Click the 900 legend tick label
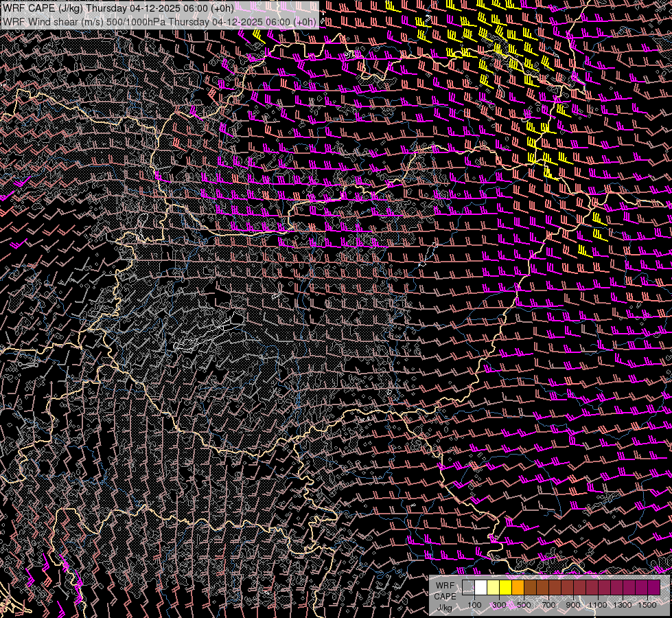The image size is (672, 618). (573, 605)
